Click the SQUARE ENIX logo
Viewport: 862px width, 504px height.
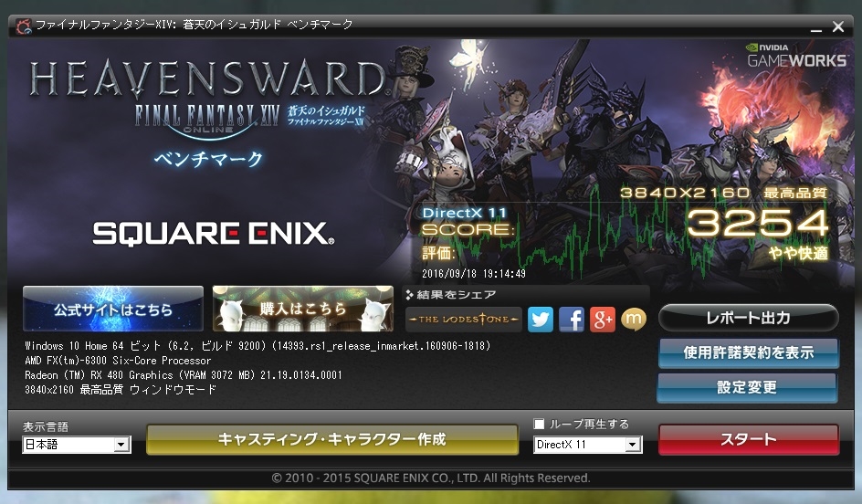214,234
